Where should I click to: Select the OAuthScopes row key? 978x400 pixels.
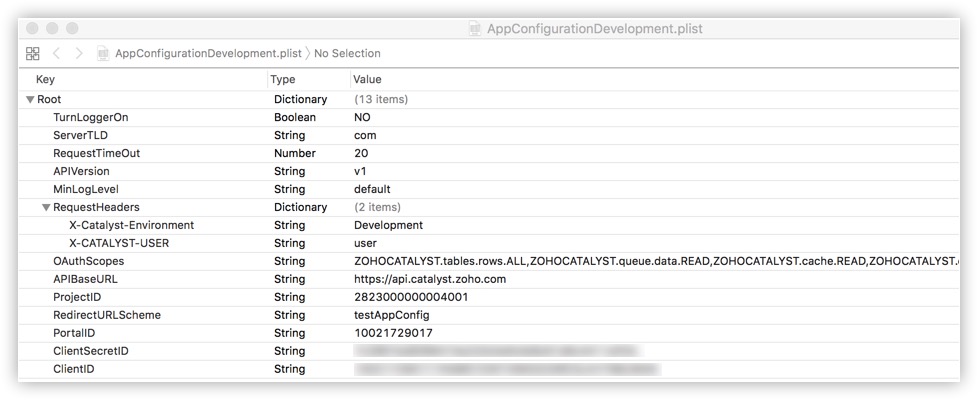point(88,262)
